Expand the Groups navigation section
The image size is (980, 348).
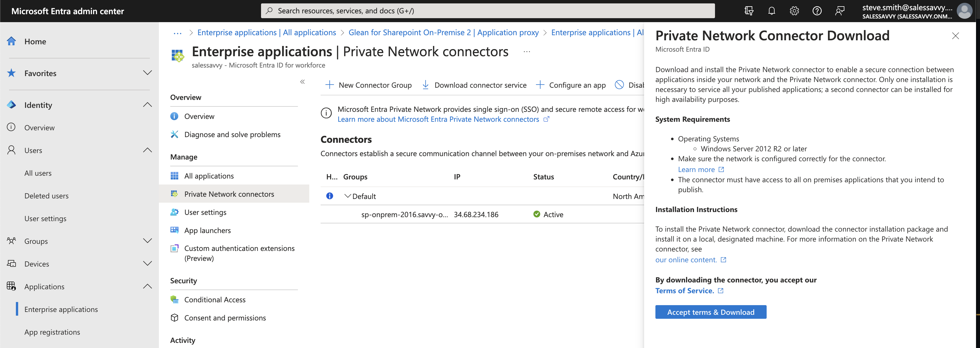(147, 241)
